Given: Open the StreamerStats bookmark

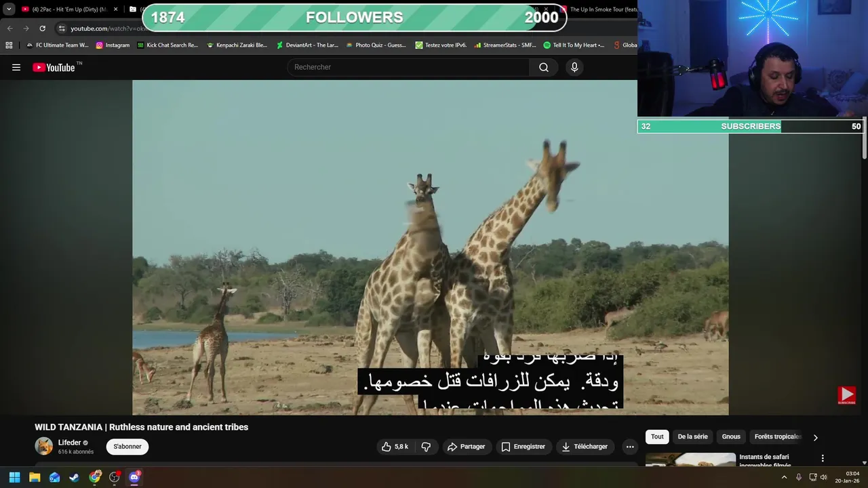Looking at the screenshot, I should tap(505, 45).
